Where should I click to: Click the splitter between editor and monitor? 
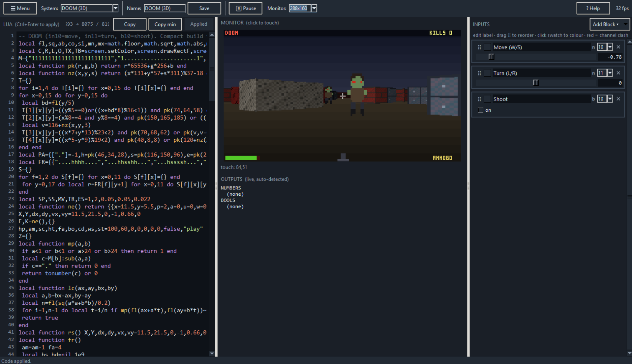click(x=217, y=187)
